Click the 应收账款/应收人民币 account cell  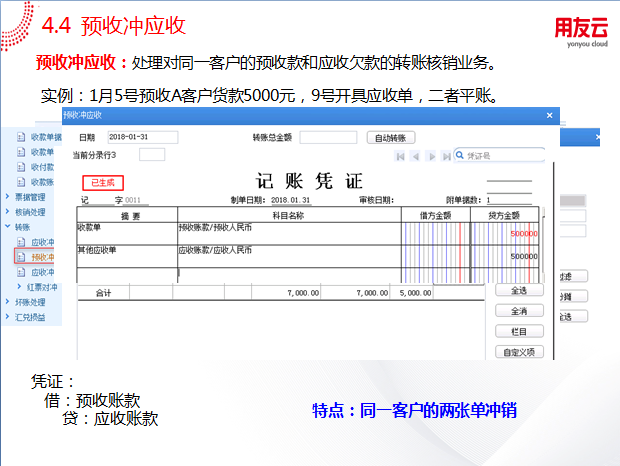(289, 256)
